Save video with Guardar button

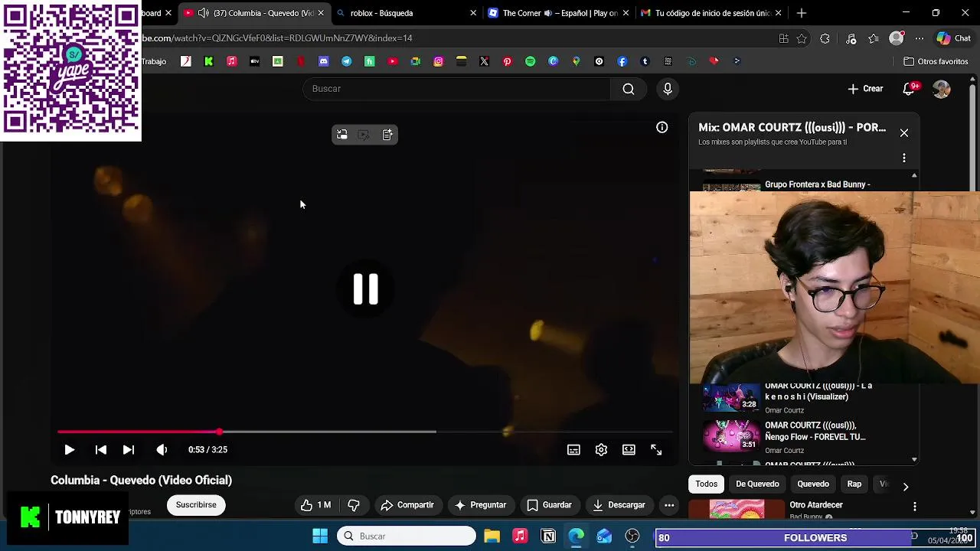point(550,505)
